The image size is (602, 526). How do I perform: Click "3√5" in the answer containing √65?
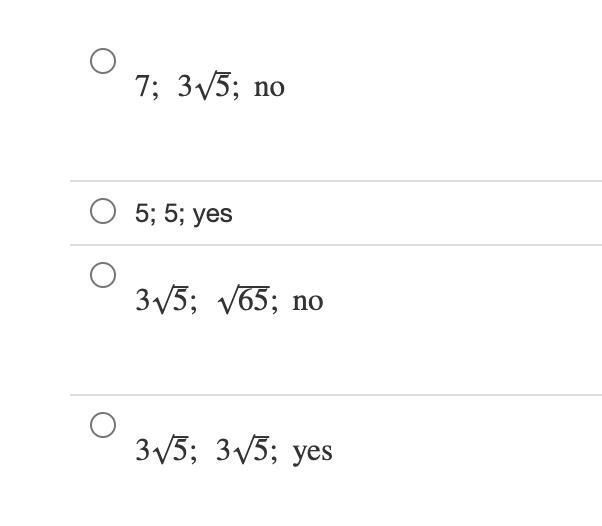point(163,301)
